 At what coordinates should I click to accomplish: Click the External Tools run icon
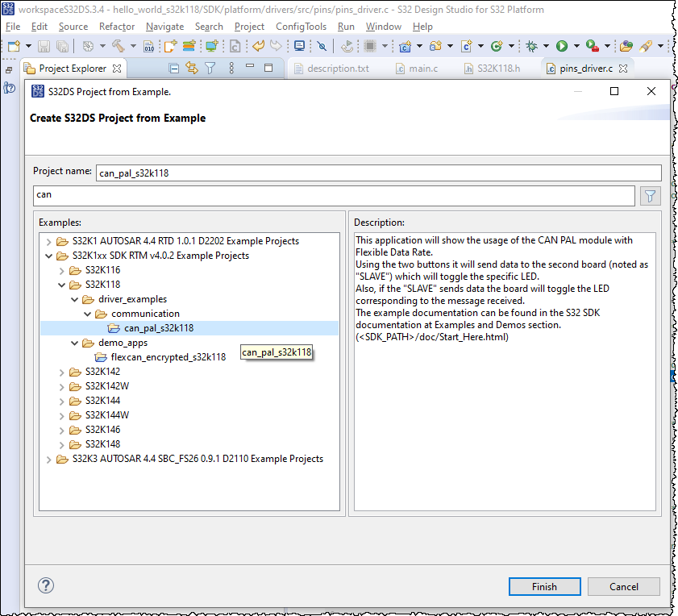click(x=593, y=46)
